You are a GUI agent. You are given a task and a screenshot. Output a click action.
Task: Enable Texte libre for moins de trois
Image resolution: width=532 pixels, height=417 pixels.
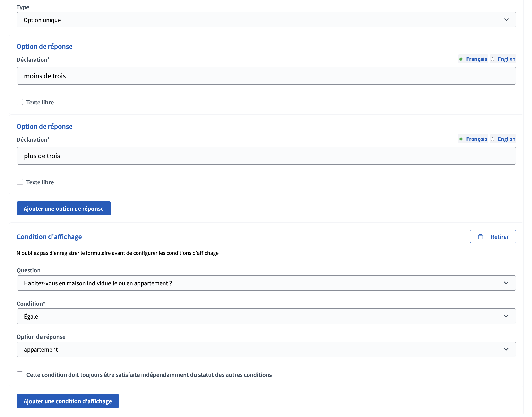20,102
